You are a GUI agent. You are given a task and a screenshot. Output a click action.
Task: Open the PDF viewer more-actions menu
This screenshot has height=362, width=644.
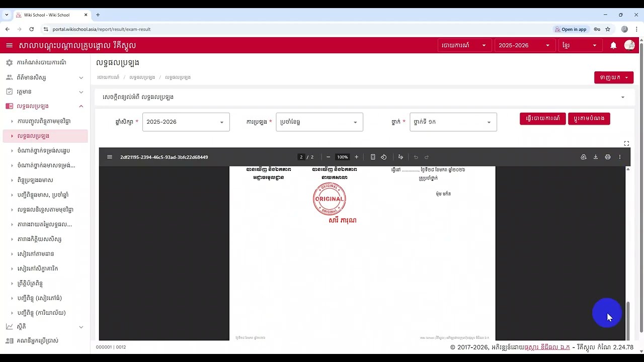pyautogui.click(x=620, y=157)
